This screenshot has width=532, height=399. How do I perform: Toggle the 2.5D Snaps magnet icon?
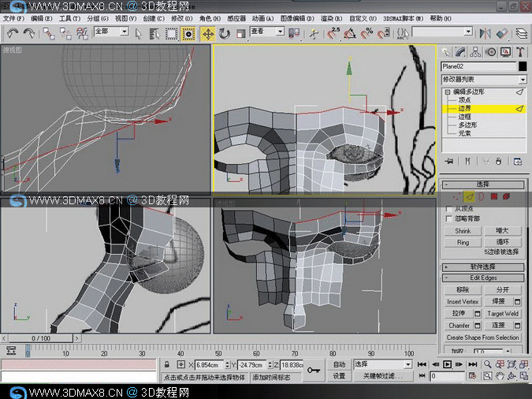[x=333, y=33]
